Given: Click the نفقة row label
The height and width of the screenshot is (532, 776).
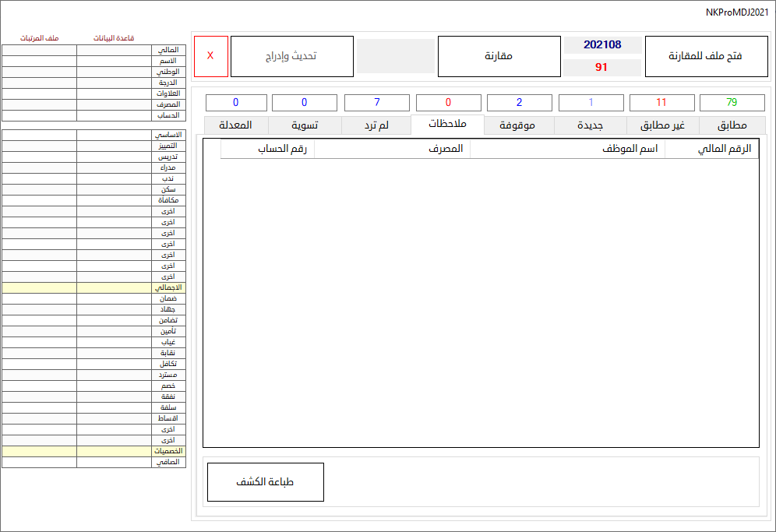Looking at the screenshot, I should [x=169, y=396].
